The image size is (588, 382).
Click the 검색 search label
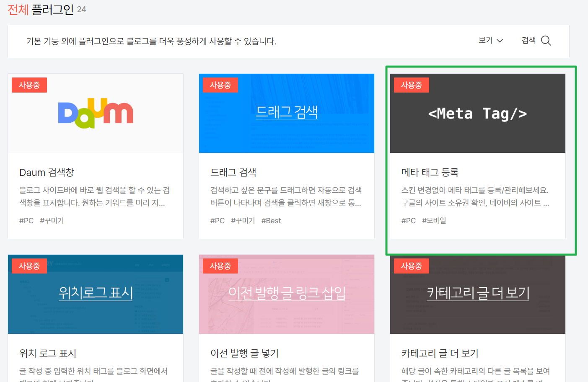(528, 41)
